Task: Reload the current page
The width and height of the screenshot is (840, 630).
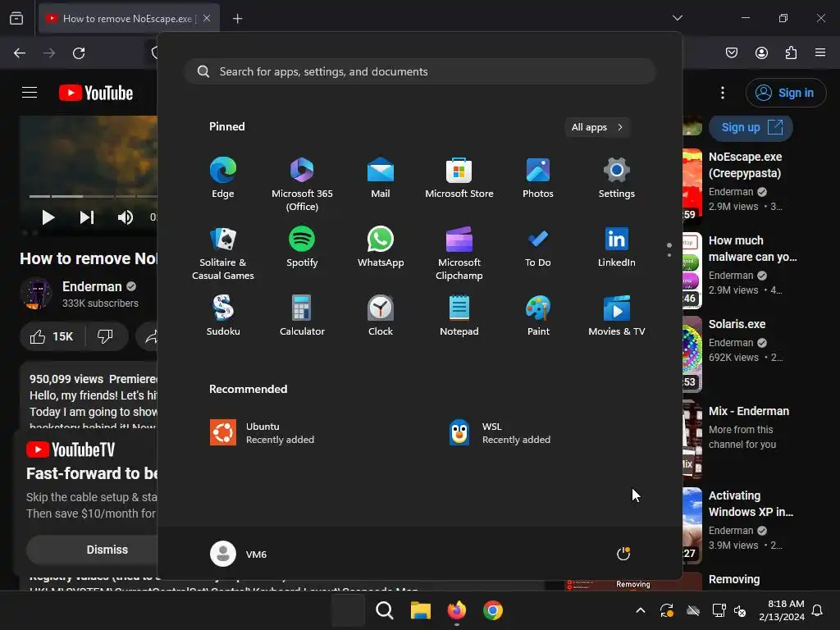Action: click(x=79, y=53)
